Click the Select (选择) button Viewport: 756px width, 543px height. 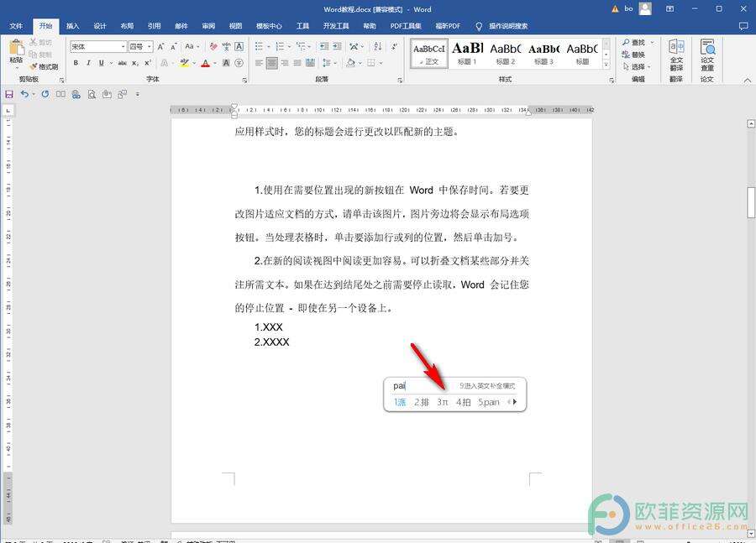pos(636,66)
